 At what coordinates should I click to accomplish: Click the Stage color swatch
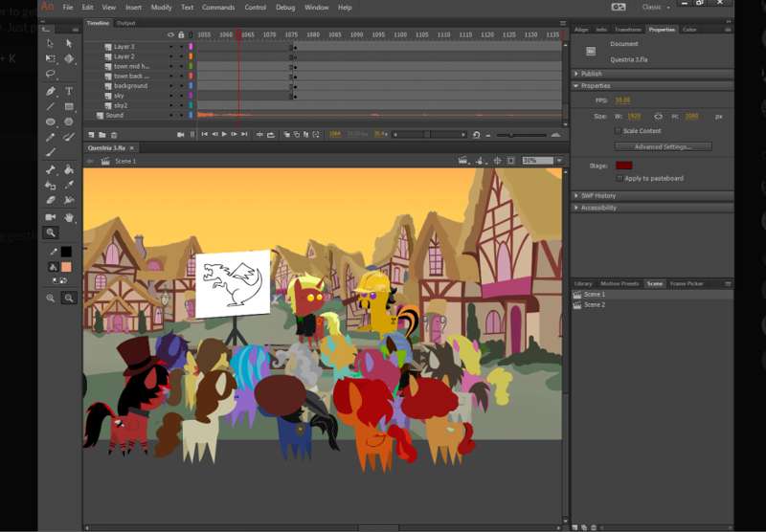tap(624, 166)
